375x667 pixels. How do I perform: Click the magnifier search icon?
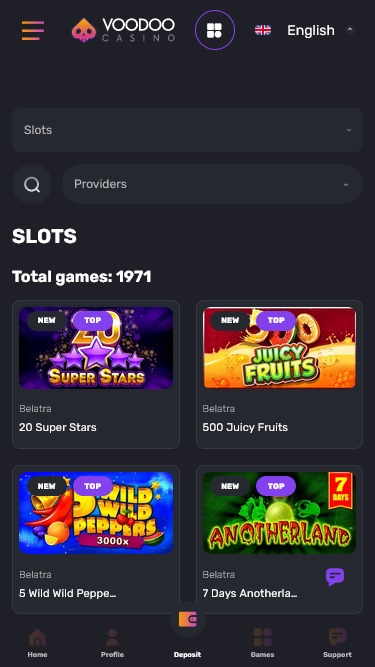pos(32,184)
